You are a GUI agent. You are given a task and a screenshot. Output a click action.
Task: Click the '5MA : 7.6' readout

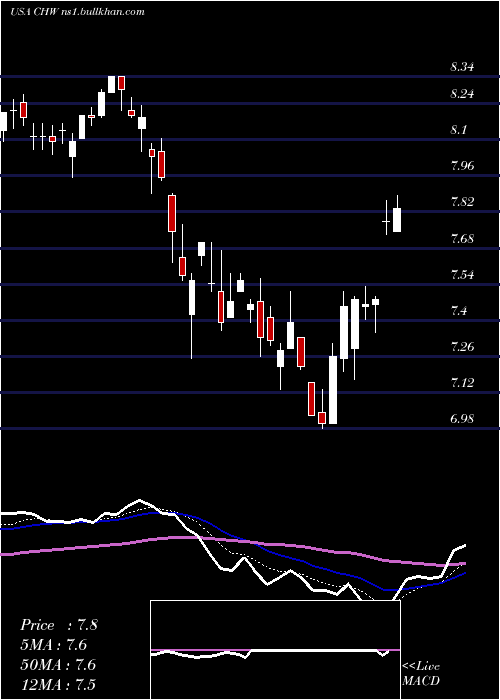tap(53, 645)
